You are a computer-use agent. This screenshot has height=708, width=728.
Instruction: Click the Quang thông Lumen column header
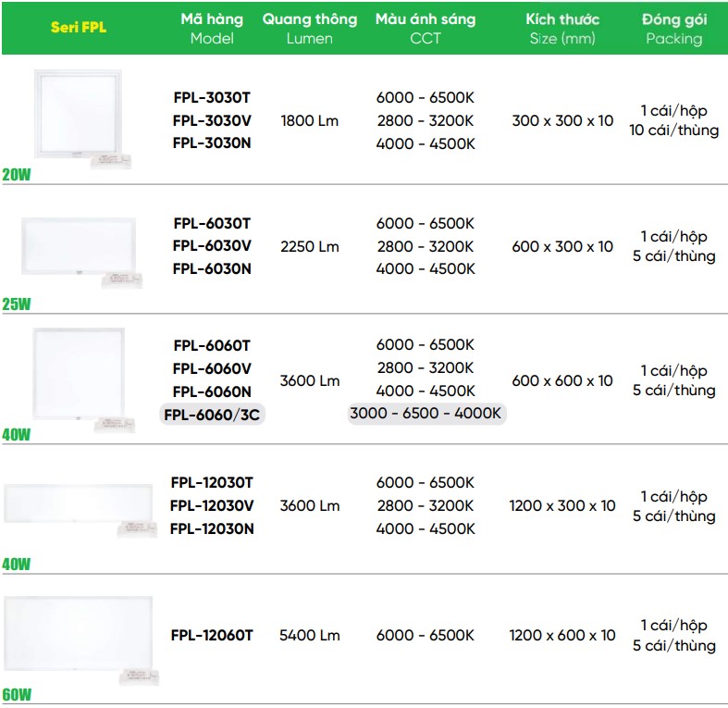click(x=310, y=29)
